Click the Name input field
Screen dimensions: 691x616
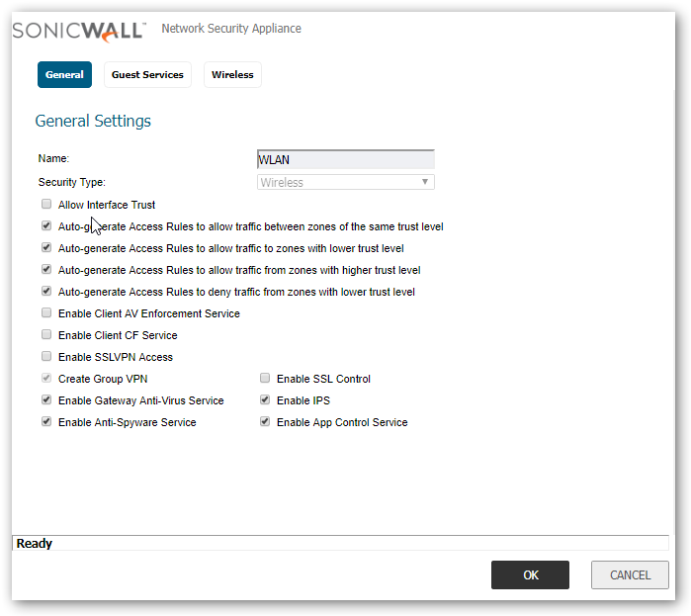[345, 160]
